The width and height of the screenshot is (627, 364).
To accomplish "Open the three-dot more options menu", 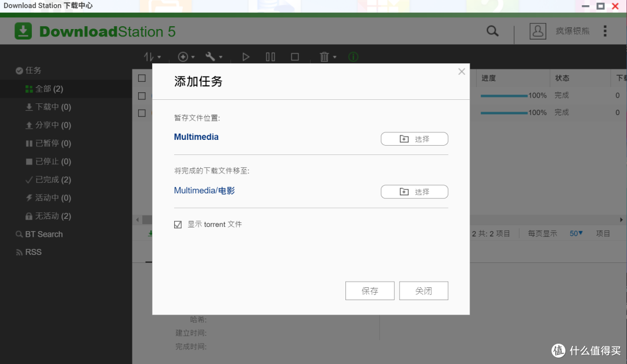I will pos(605,31).
